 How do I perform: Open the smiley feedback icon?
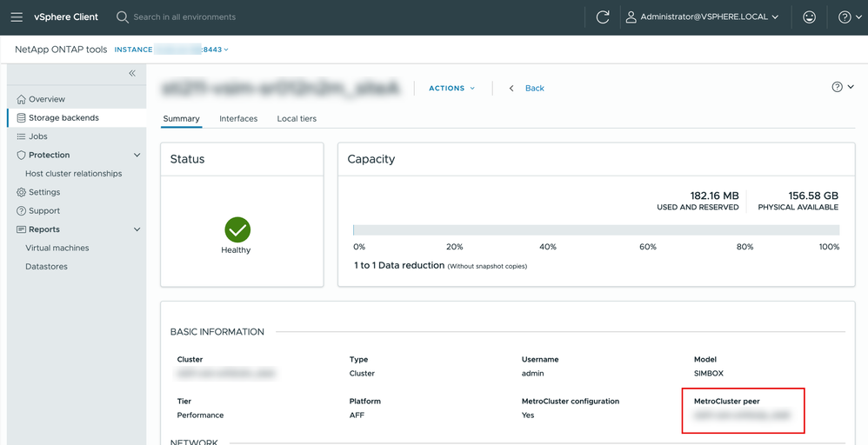click(x=809, y=17)
